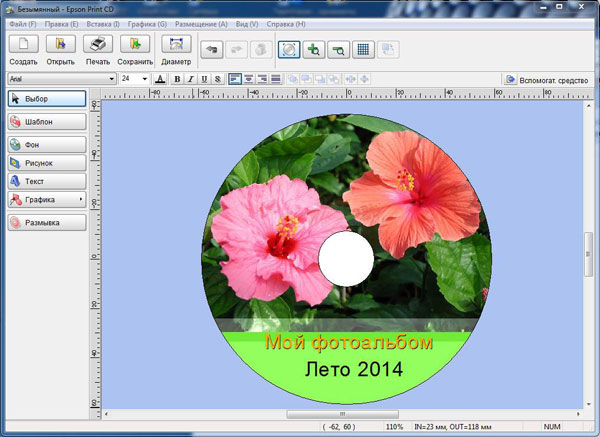The width and height of the screenshot is (600, 437).
Task: Open the Размещение (A) menu
Action: (201, 22)
